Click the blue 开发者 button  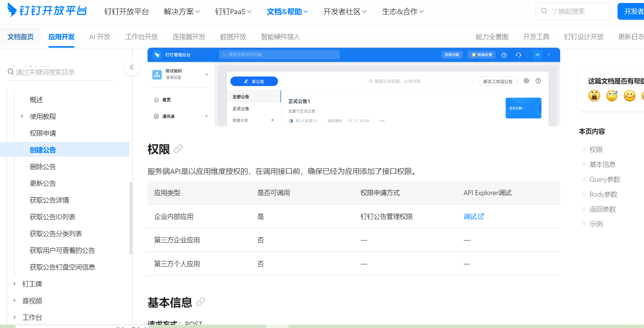pos(631,12)
